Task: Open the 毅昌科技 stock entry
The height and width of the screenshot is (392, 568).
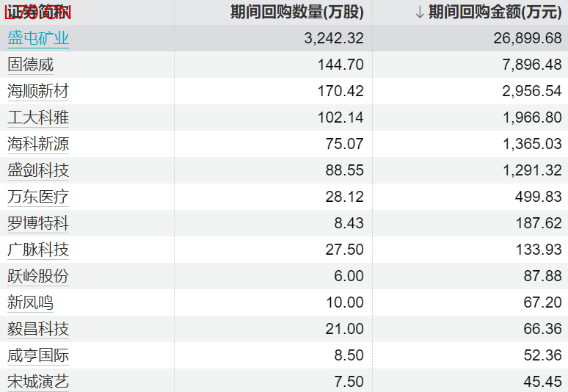Action: click(38, 329)
